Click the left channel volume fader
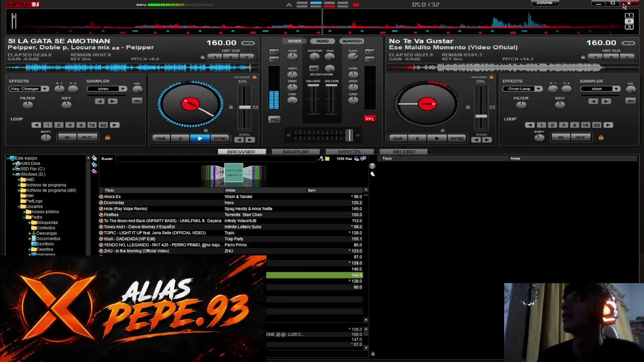 coord(313,86)
